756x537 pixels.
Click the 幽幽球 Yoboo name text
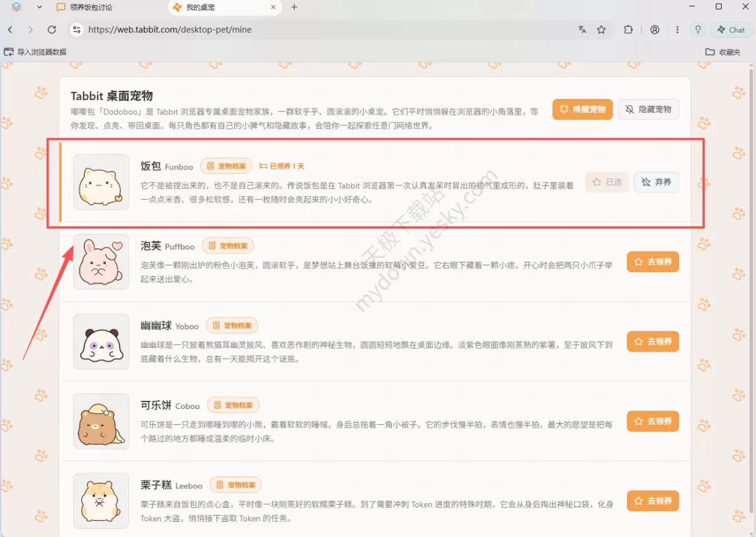pos(169,326)
